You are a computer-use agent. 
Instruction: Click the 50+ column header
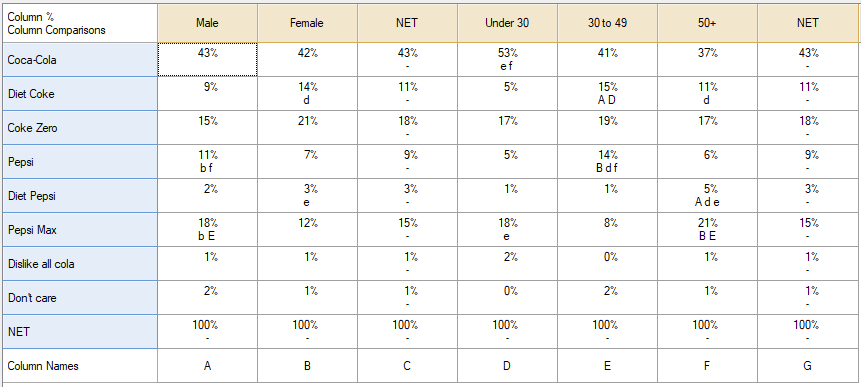707,23
